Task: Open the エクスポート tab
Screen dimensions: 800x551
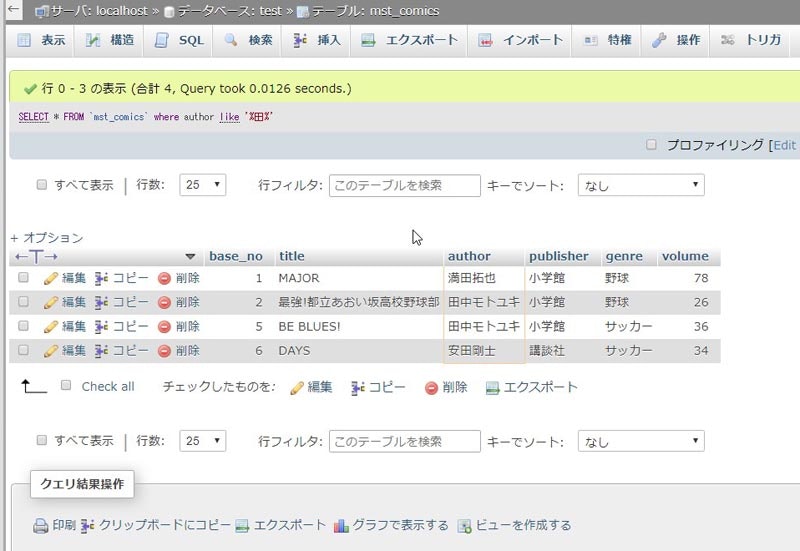Action: tap(409, 40)
